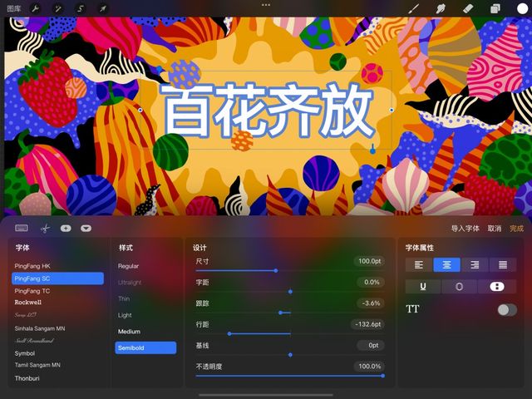Viewport: 532px width, 399px height.
Task: Click the 尺寸 size slider handle
Action: click(x=276, y=271)
